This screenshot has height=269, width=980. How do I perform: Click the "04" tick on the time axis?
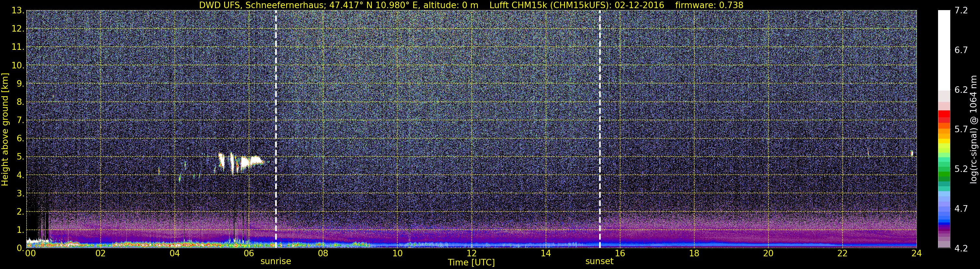tap(175, 254)
